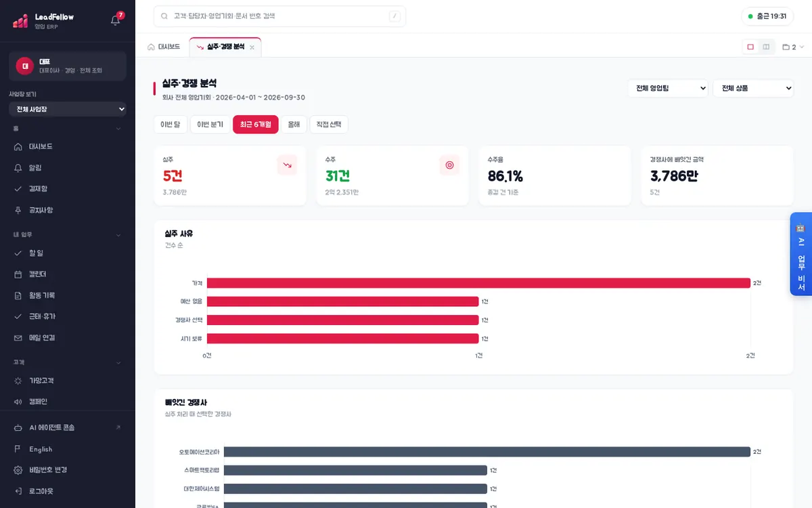This screenshot has height=508, width=812.
Task: Click the home icon beside 대시보드 in sidebar
Action: [18, 146]
